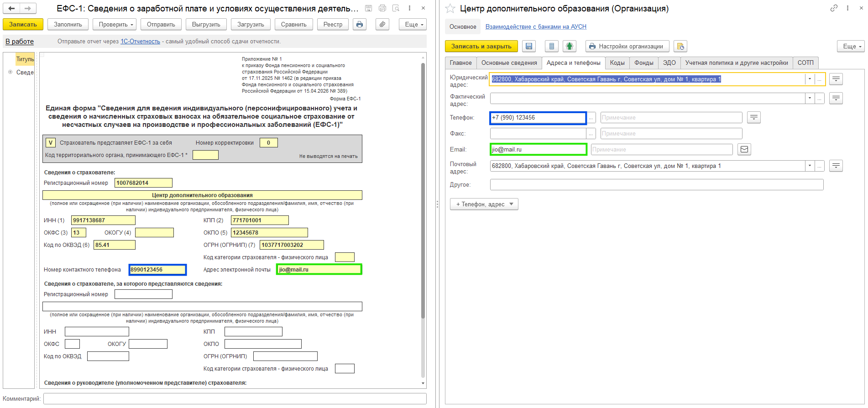The image size is (868, 408).
Task: Open the Фактический адрес dropdown arrow
Action: [810, 98]
